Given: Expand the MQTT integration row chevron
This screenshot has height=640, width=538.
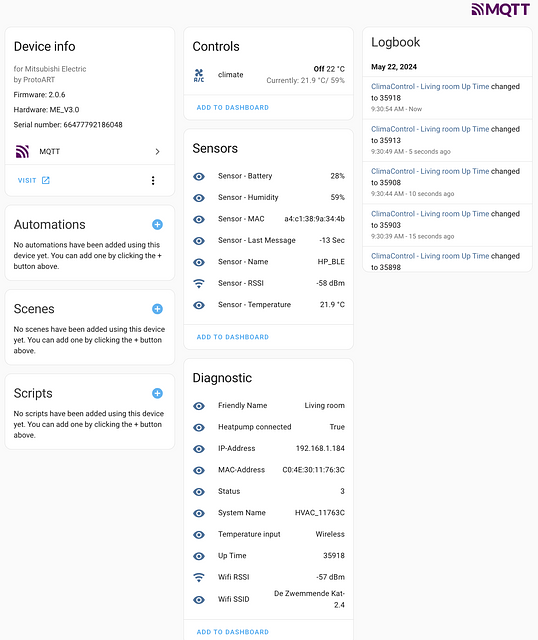Looking at the screenshot, I should (x=157, y=151).
